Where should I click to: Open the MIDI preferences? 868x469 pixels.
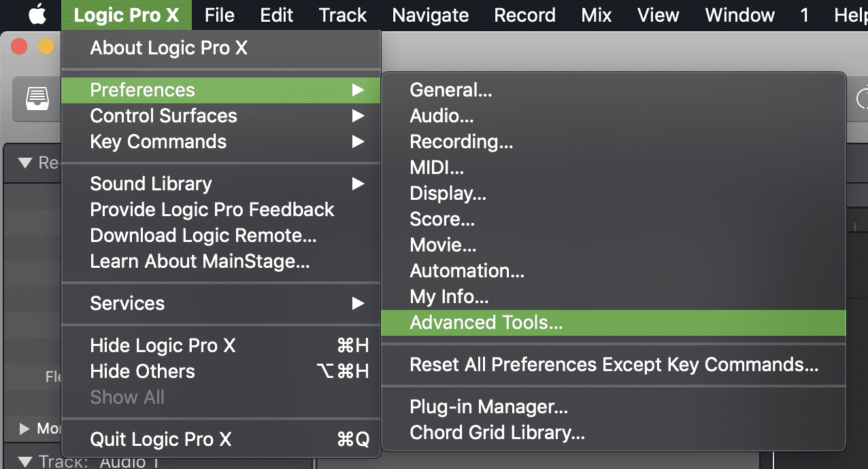point(437,168)
